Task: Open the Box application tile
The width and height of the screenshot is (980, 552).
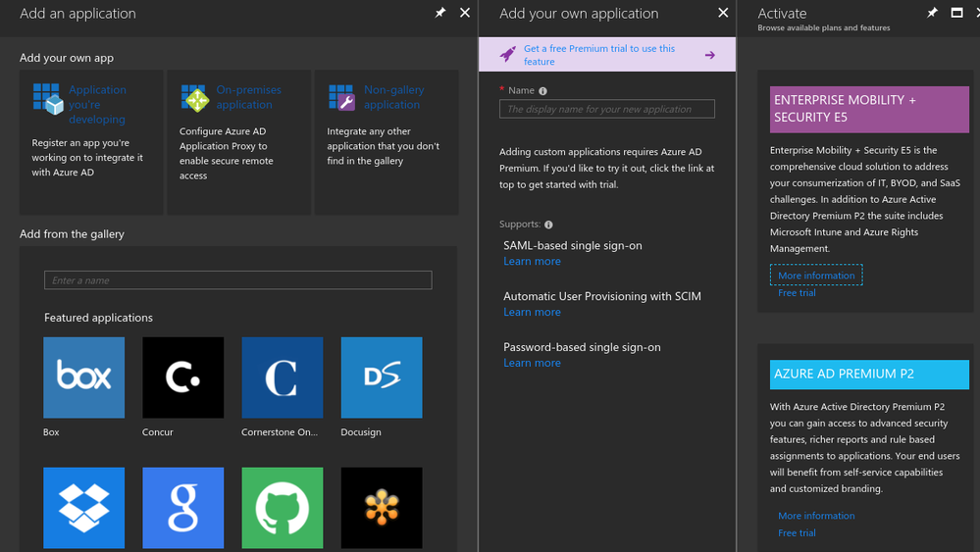Action: pyautogui.click(x=83, y=377)
